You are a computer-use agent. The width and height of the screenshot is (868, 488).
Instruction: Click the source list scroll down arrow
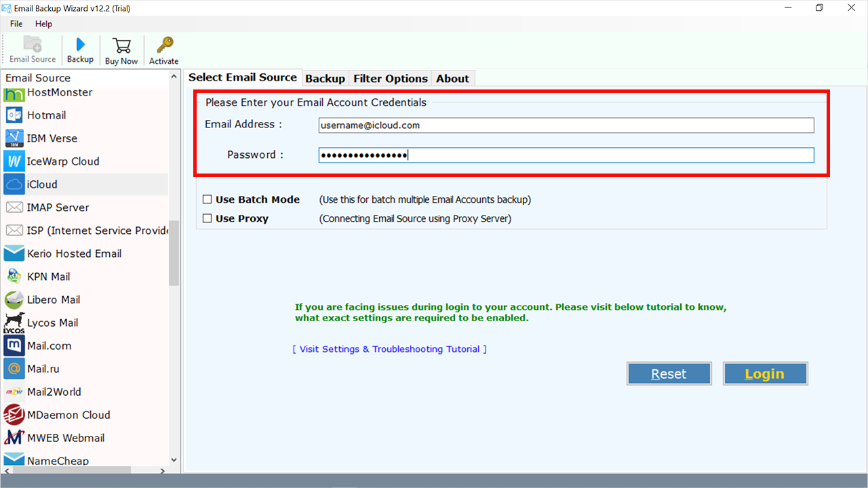point(174,460)
